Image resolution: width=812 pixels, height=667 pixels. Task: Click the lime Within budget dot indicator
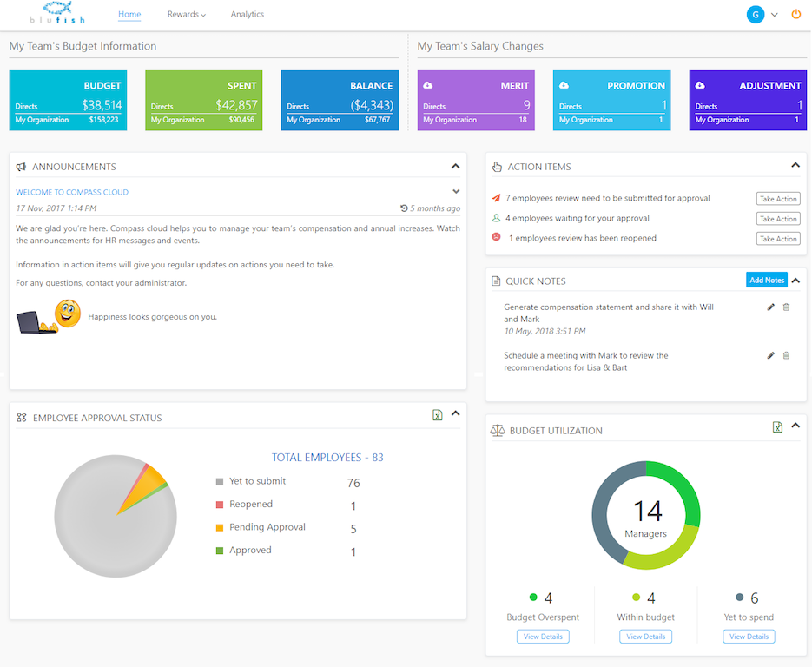pos(636,598)
